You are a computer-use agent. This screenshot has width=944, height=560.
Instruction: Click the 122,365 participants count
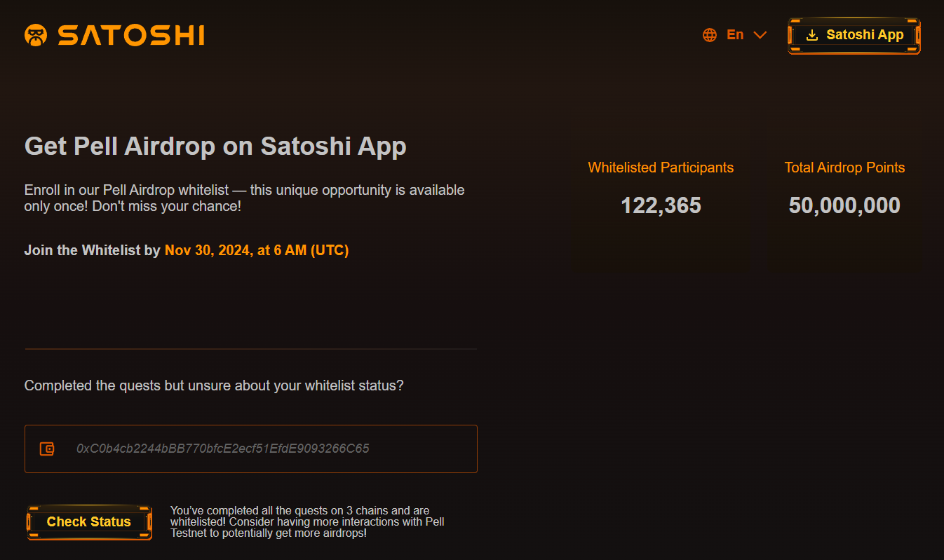point(661,205)
